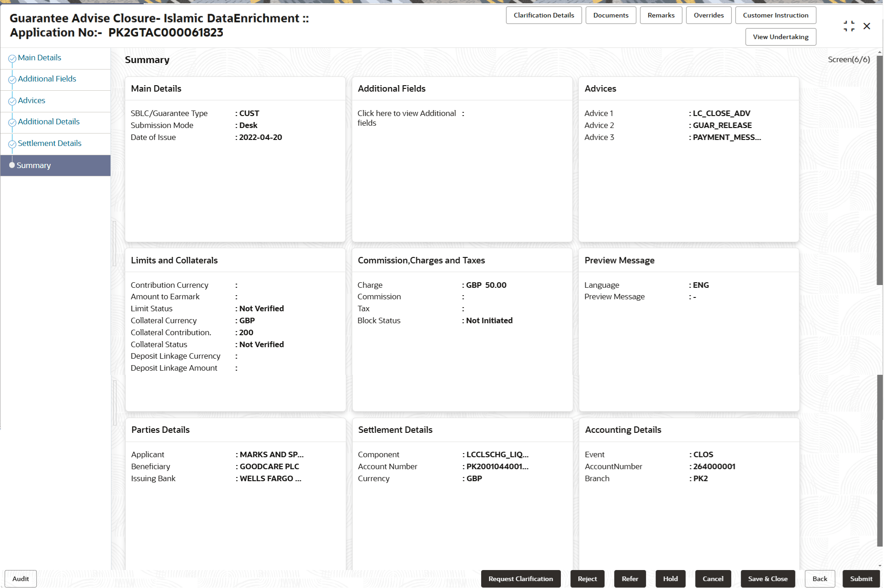Click the collapse-window icon in the header
Viewport: 884px width, 588px height.
pyautogui.click(x=849, y=26)
